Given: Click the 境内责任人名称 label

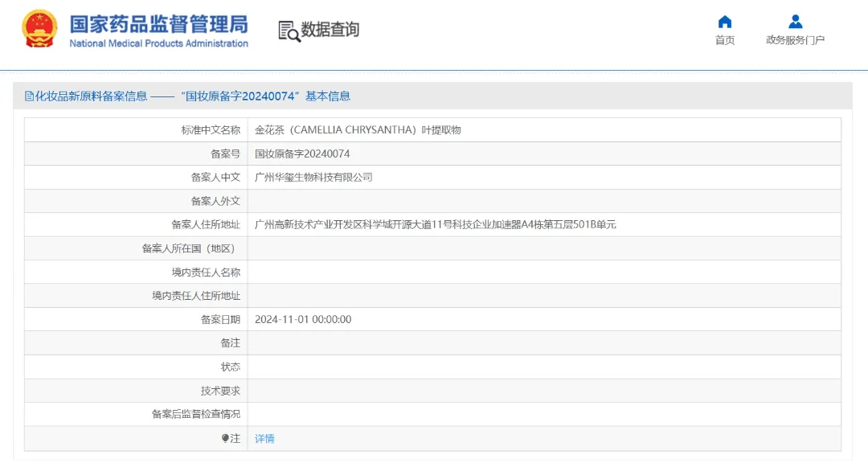Looking at the screenshot, I should pyautogui.click(x=206, y=272).
